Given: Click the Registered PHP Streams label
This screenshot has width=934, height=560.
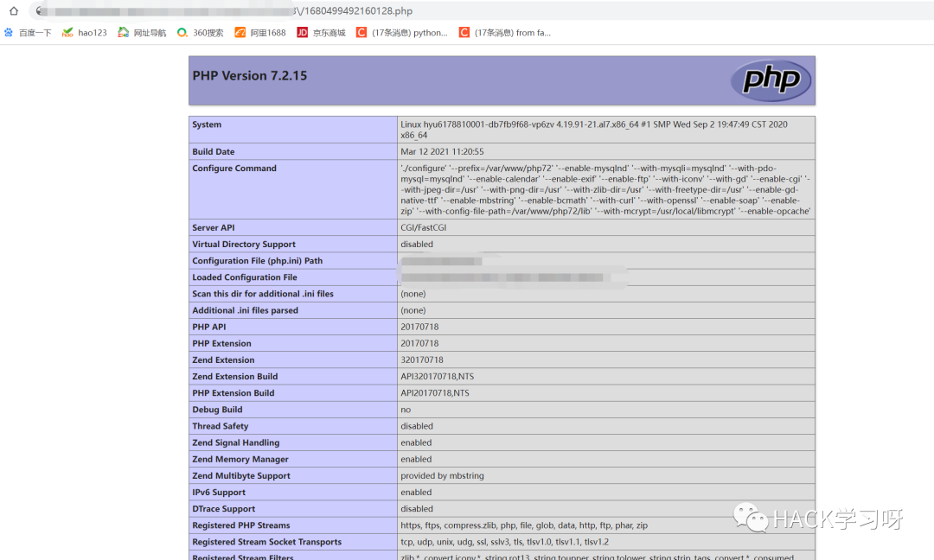Looking at the screenshot, I should (x=241, y=525).
